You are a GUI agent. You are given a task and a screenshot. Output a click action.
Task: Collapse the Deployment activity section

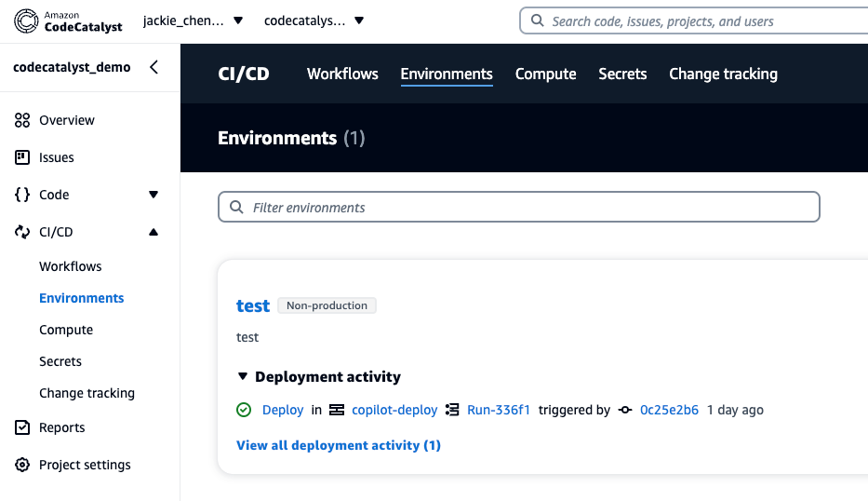coord(243,377)
